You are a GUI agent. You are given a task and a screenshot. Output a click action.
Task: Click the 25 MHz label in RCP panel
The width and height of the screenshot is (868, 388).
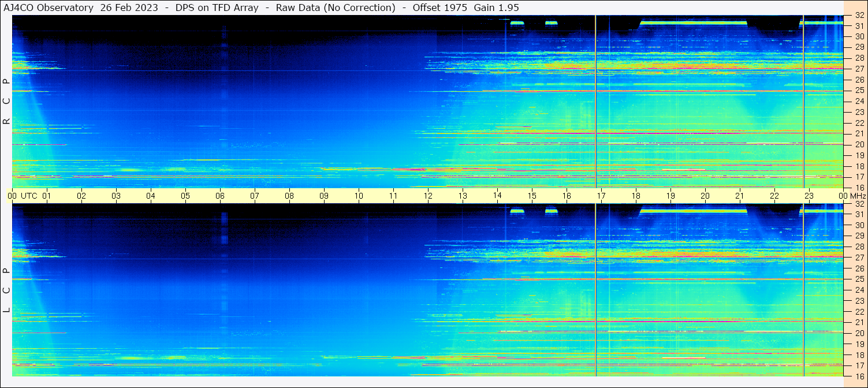859,90
